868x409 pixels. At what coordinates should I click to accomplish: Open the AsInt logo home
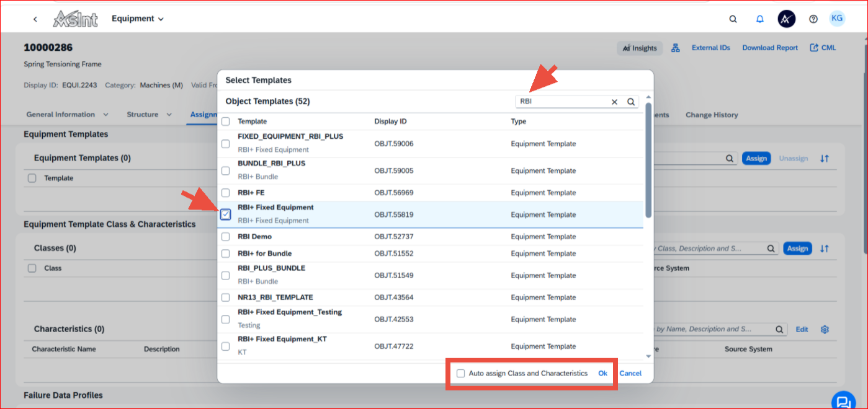(x=75, y=19)
